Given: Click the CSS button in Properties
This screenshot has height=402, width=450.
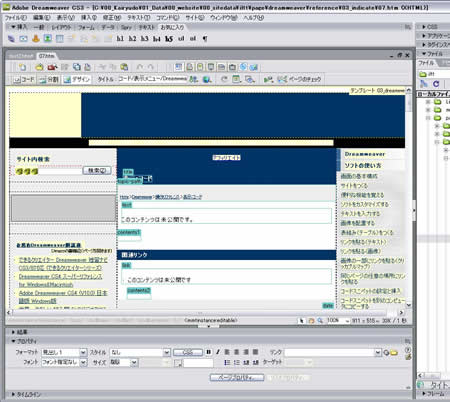Looking at the screenshot, I should pyautogui.click(x=188, y=352).
